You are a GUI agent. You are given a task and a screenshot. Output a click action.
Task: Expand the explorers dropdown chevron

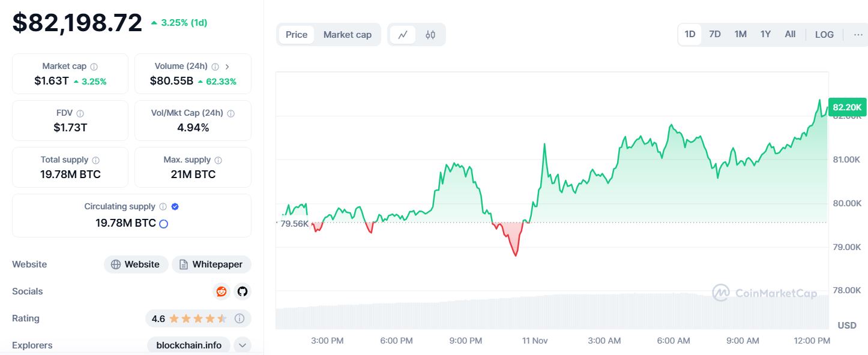[242, 345]
